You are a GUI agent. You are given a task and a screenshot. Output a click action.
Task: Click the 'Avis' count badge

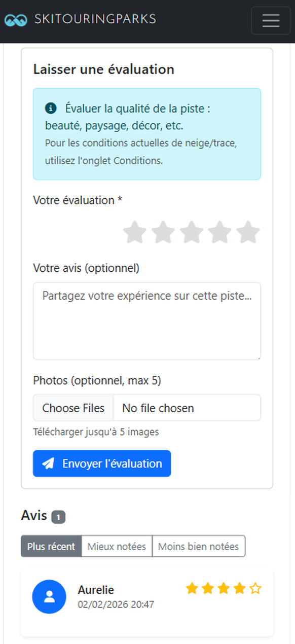pos(58,516)
